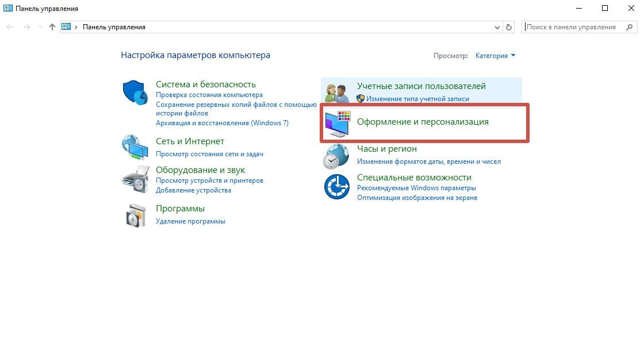Click 'Оптимизация изображения на экране' link

tap(417, 198)
